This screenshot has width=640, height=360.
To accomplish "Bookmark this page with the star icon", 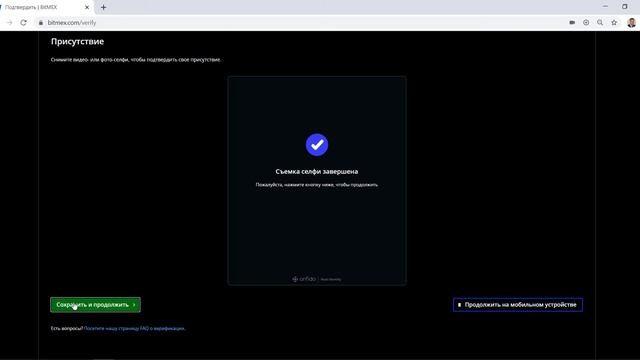I will click(614, 23).
